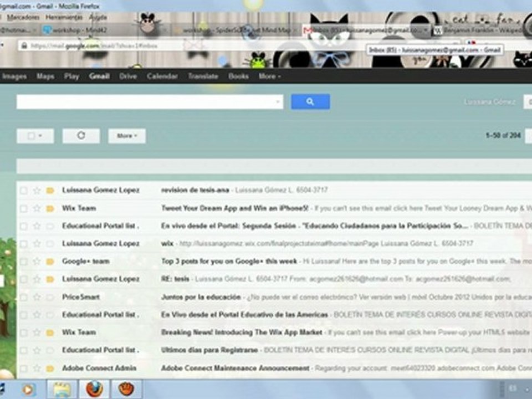Open the Herramientas menu
Image resolution: width=532 pixels, height=399 pixels.
[64, 17]
